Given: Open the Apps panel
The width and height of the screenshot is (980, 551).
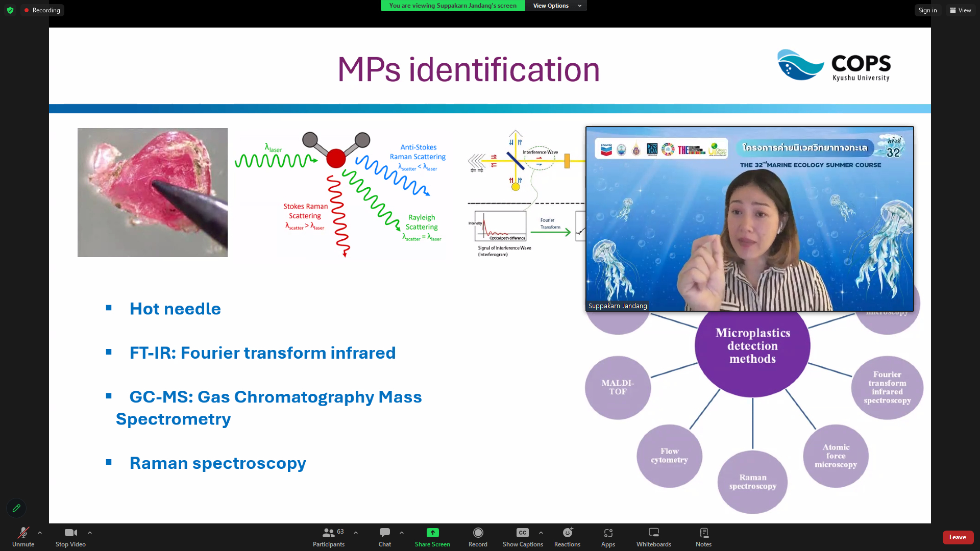Looking at the screenshot, I should point(608,537).
